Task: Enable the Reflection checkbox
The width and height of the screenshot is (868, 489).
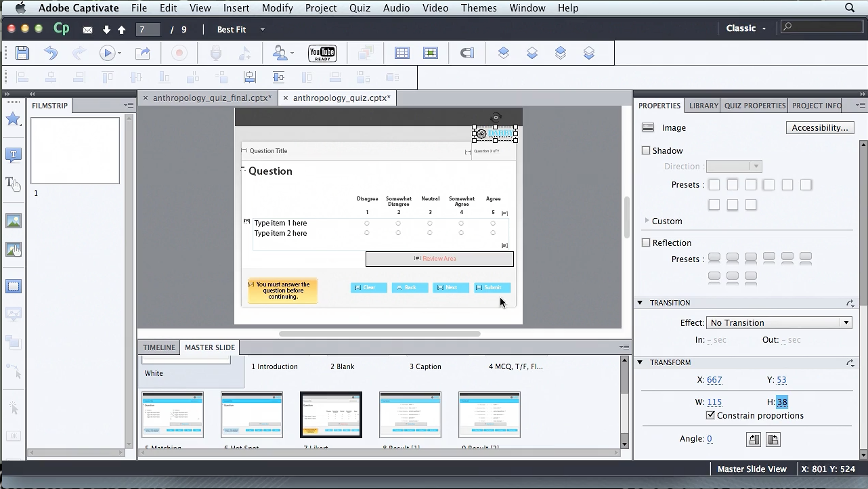Action: [646, 242]
